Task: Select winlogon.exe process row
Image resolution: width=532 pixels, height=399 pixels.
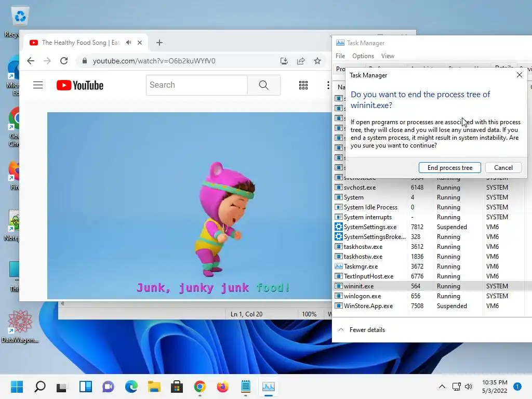Action: [432, 296]
